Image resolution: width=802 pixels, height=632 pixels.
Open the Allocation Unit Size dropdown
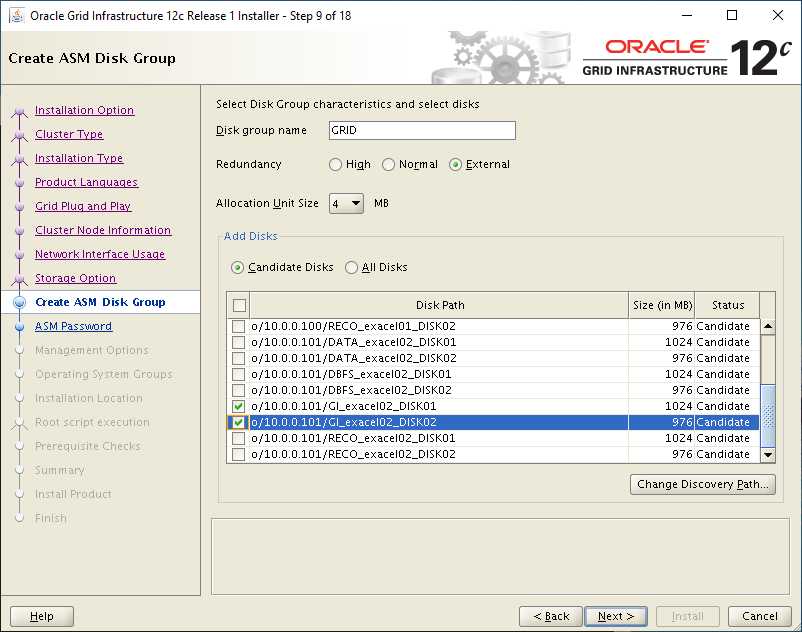pos(346,204)
